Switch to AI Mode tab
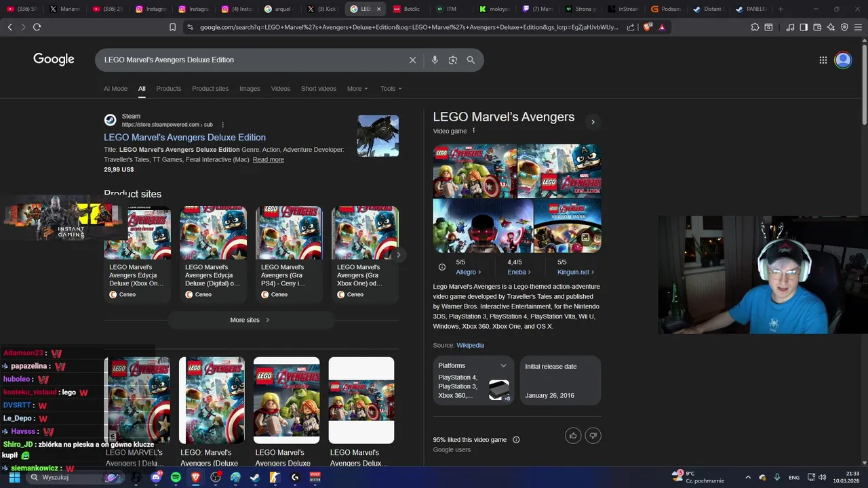 [x=115, y=89]
